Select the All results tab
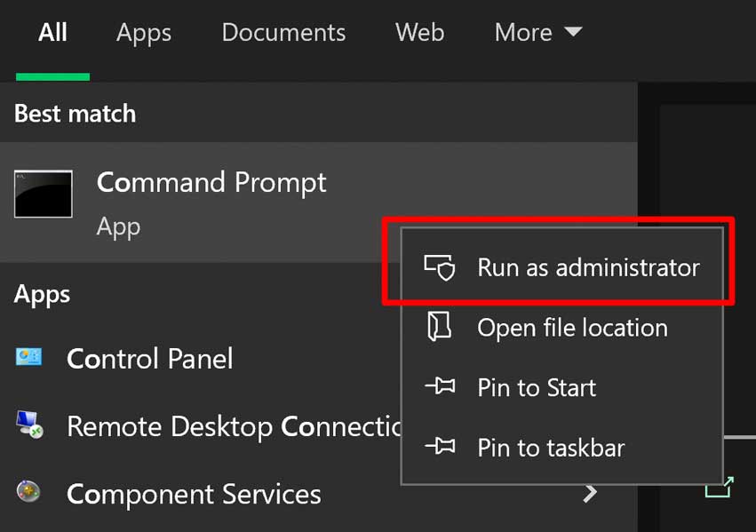756x532 pixels. click(x=52, y=32)
